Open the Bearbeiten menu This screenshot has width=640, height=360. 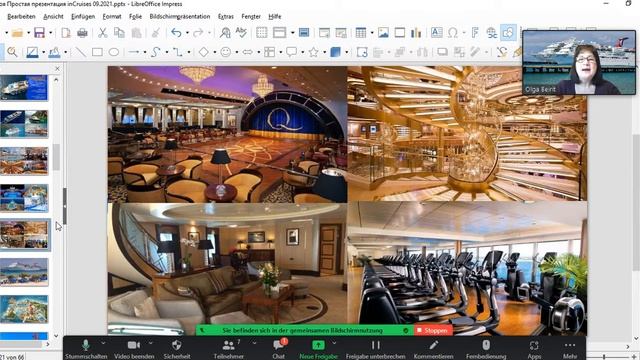(x=21, y=16)
